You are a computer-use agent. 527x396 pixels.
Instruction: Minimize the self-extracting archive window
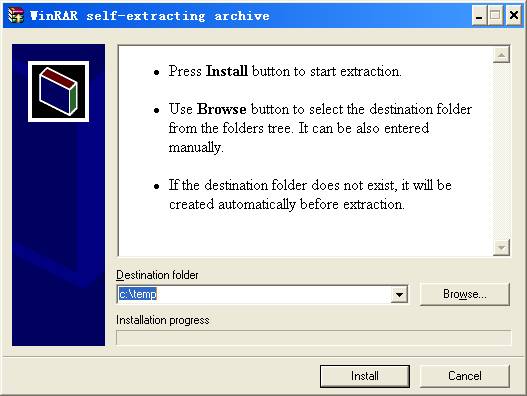point(480,15)
